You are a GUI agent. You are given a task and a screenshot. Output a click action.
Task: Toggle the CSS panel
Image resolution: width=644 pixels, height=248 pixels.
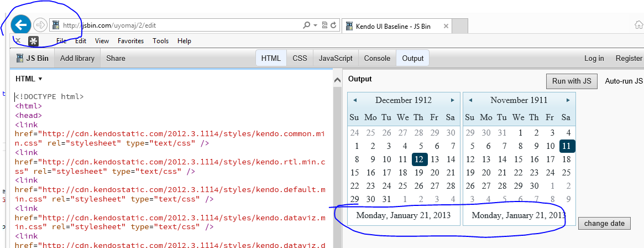pyautogui.click(x=300, y=58)
